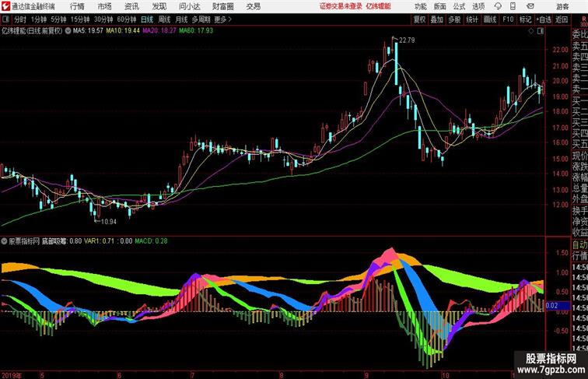Click the 底部吸筹 indicator name
588x379 pixels.
pos(54,241)
